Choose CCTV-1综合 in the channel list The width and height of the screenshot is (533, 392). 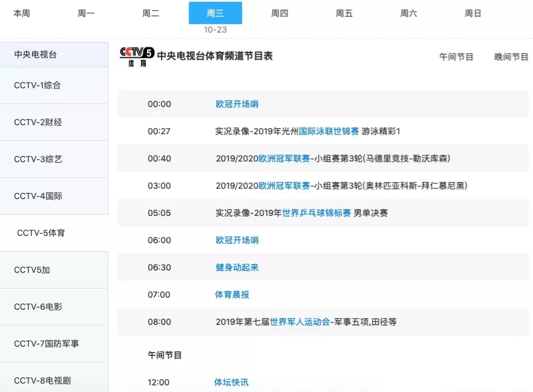coord(54,85)
